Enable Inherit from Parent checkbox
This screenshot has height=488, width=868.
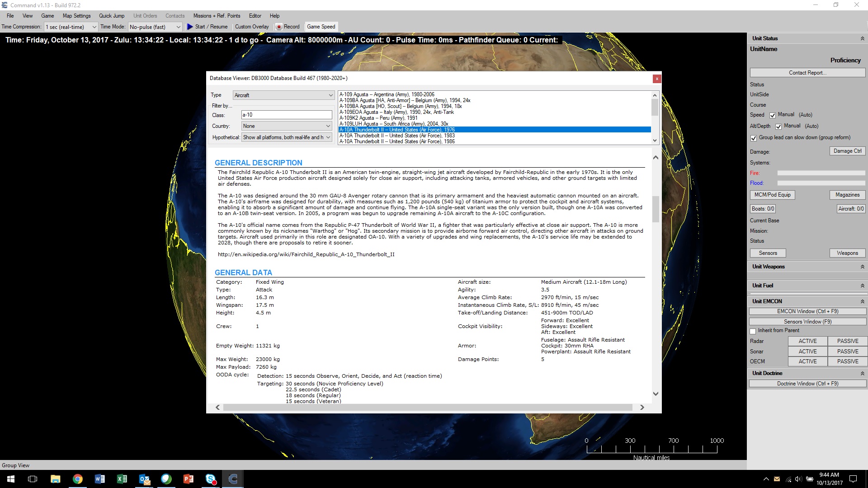(x=753, y=331)
